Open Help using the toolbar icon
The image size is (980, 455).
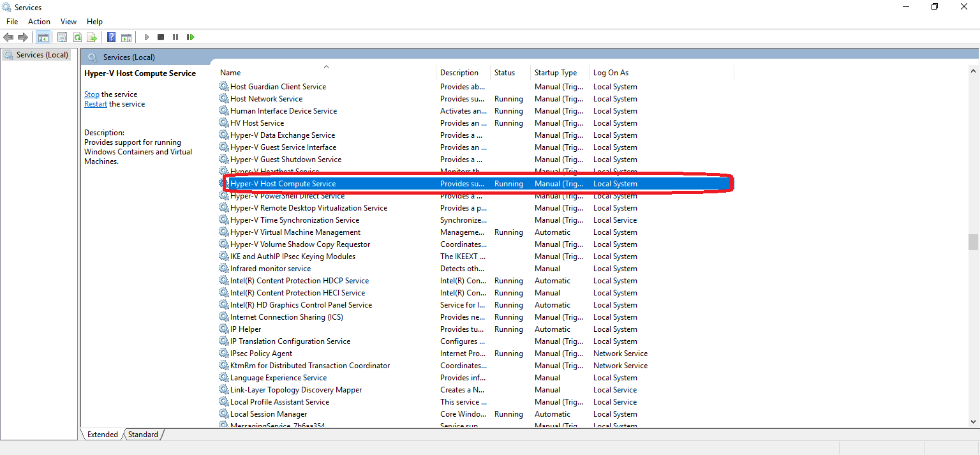(x=111, y=36)
